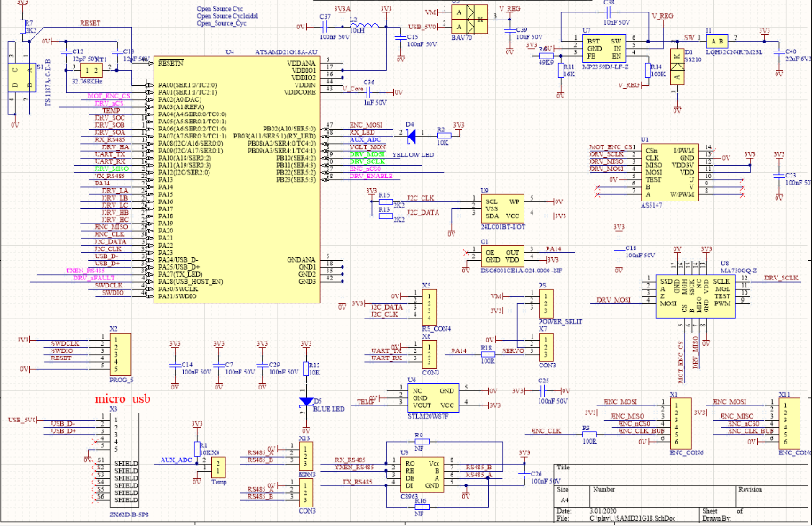Select the PROG_5 connector name
812x527 pixels.
pyautogui.click(x=122, y=380)
